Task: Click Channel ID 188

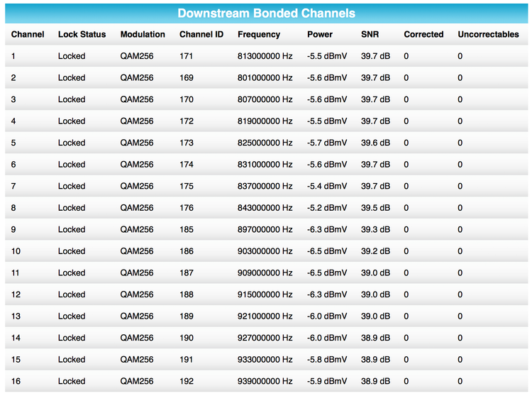Action: [187, 295]
